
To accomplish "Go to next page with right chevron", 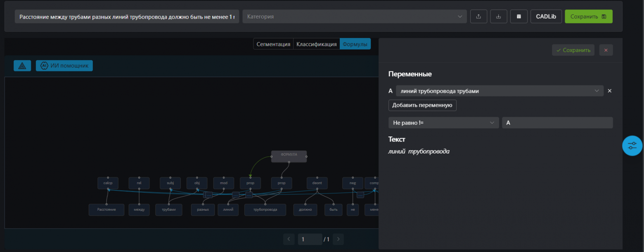I will point(339,239).
